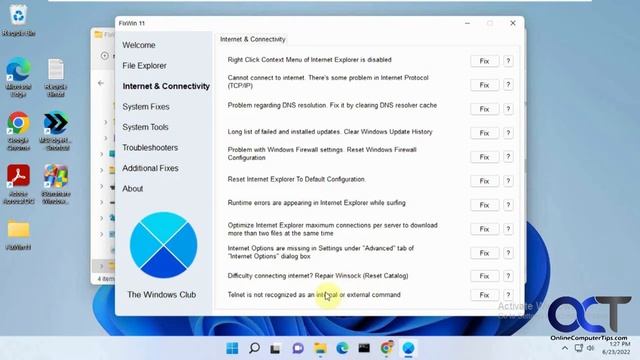Show help for Repair Winsock fix
640x360 pixels.
tap(508, 276)
